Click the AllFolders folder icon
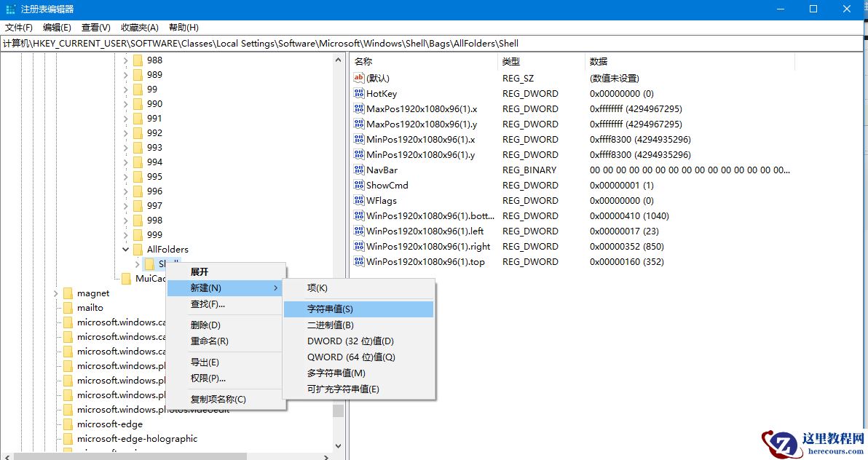The image size is (868, 460). [139, 249]
